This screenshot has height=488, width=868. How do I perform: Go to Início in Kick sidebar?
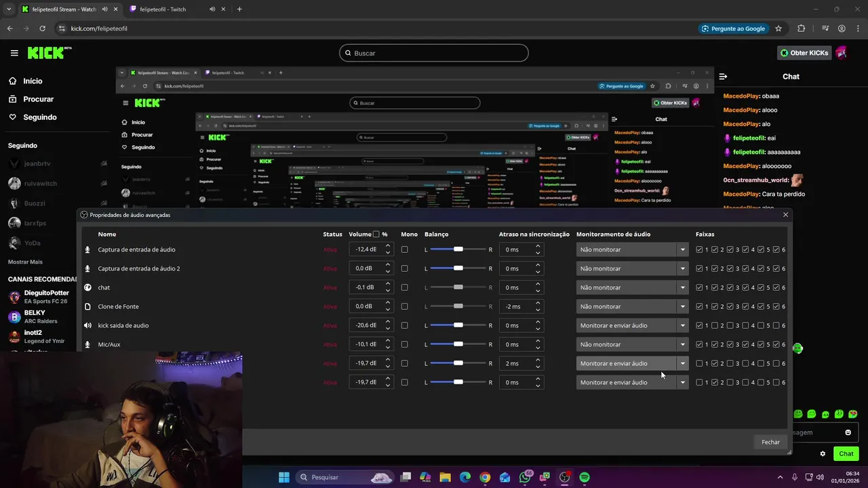(x=26, y=81)
